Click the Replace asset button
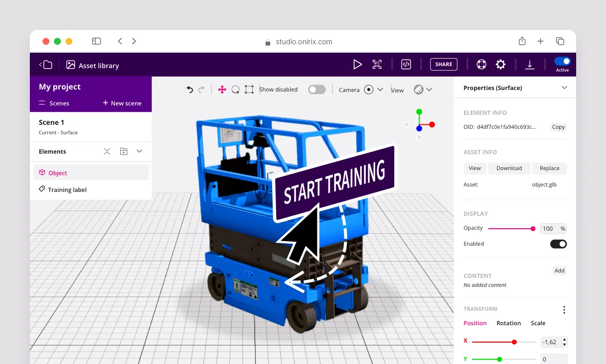Viewport: 606px width, 364px height. click(549, 168)
